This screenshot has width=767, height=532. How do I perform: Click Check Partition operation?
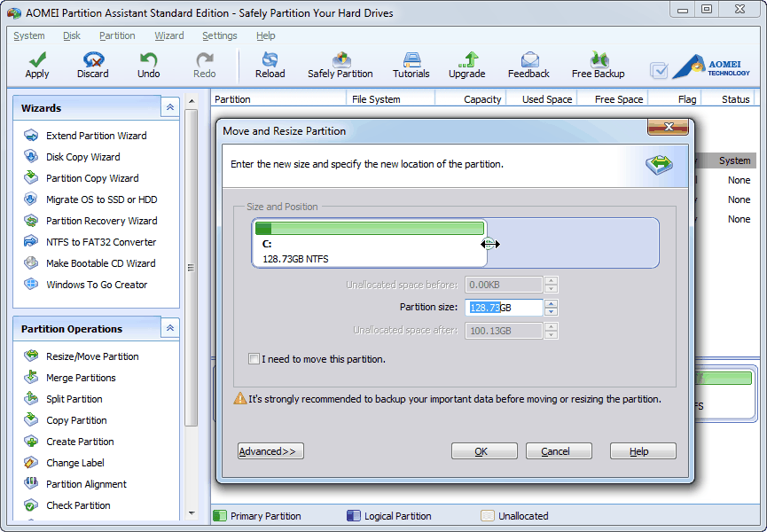(x=78, y=505)
